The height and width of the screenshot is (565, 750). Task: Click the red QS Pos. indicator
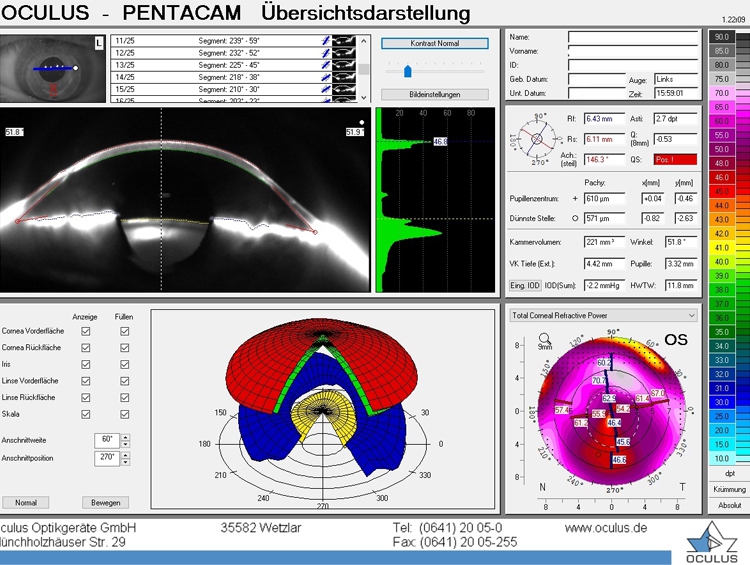point(675,160)
